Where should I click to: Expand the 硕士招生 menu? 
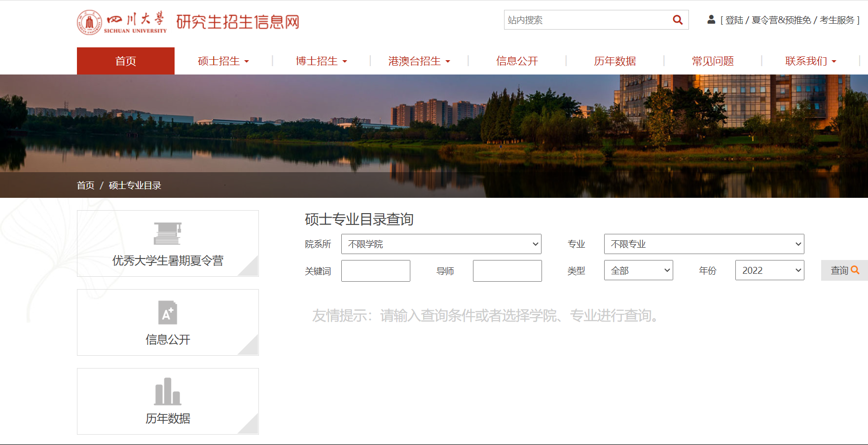click(223, 61)
